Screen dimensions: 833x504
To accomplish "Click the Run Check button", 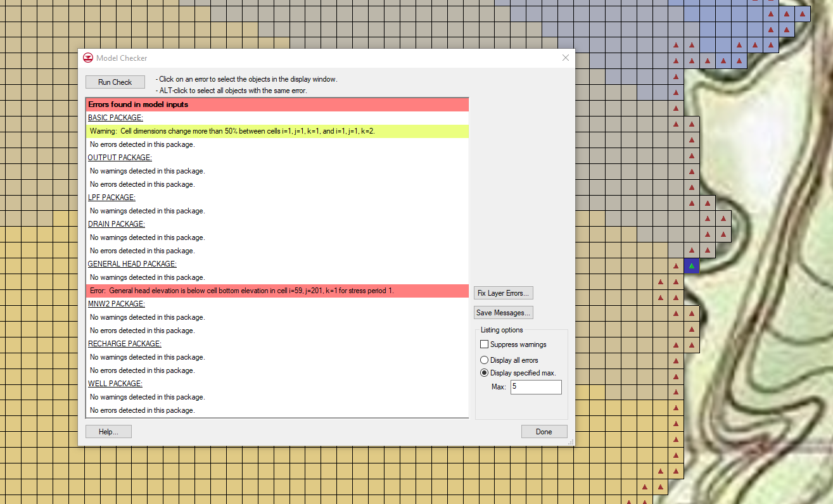I will coord(115,82).
